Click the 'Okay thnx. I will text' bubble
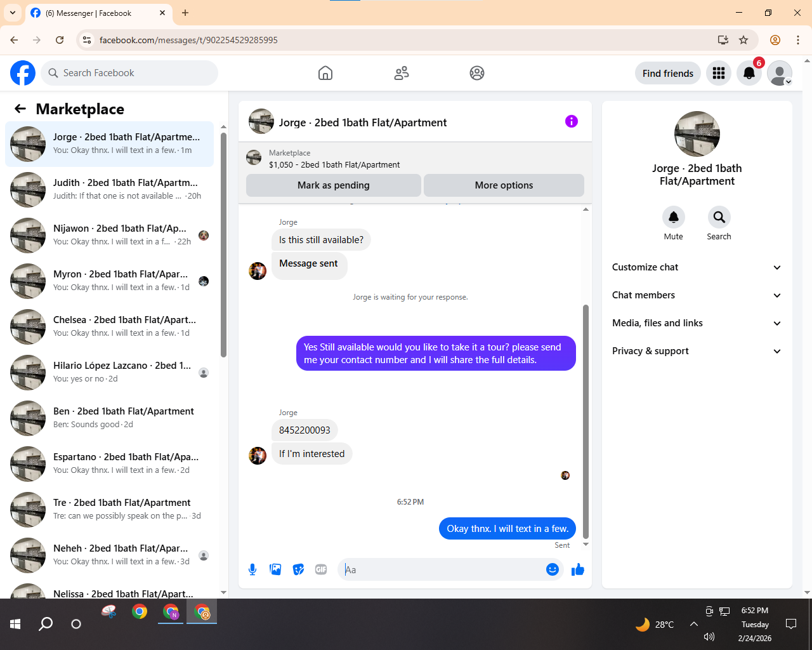The width and height of the screenshot is (812, 650). point(507,529)
